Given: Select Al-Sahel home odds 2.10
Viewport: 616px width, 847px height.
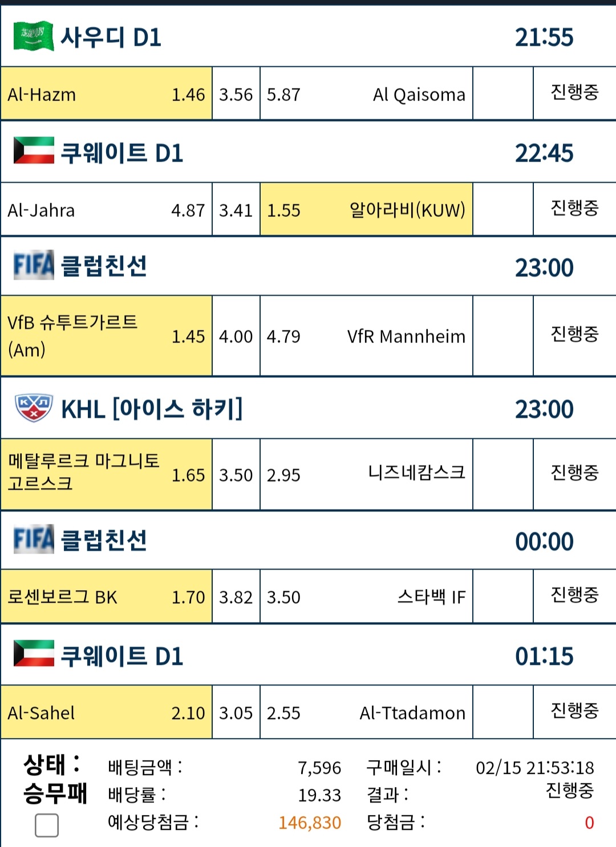Looking at the screenshot, I should pyautogui.click(x=107, y=712).
